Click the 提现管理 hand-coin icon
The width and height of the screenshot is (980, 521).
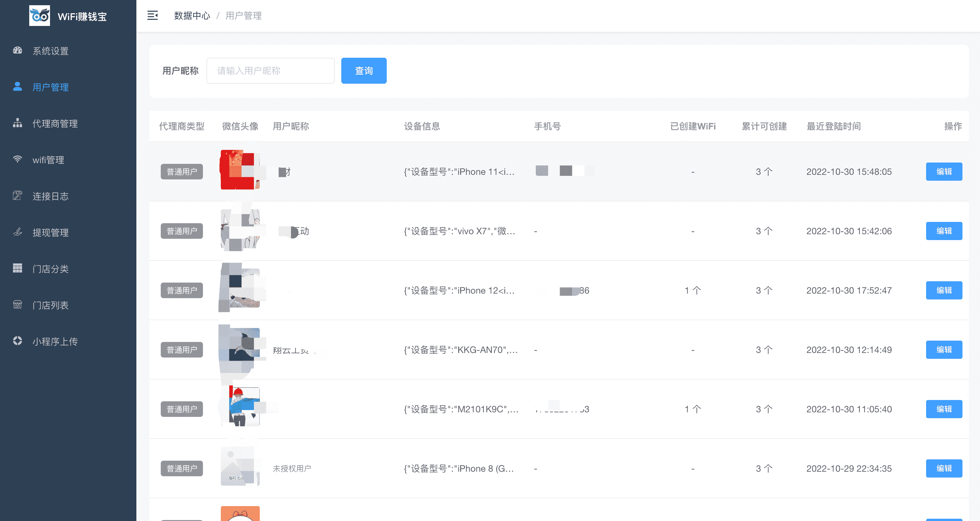(18, 232)
